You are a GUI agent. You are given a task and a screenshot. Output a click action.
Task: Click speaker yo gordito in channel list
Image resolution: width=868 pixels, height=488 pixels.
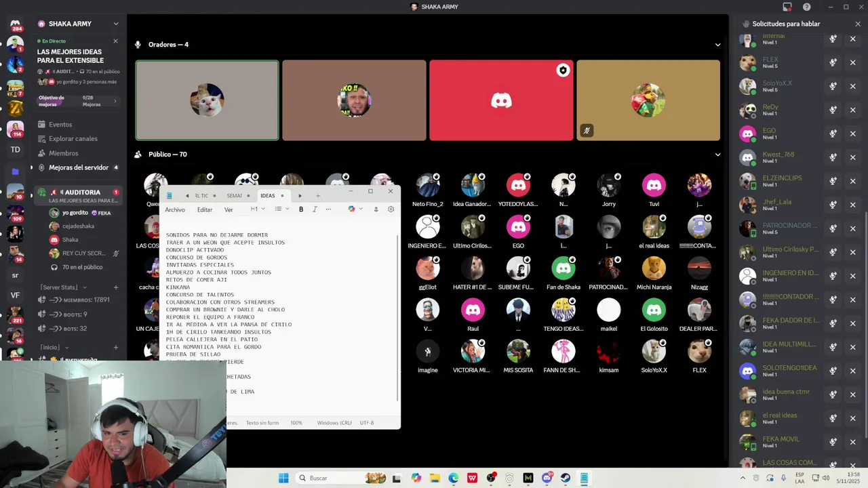[x=75, y=213]
